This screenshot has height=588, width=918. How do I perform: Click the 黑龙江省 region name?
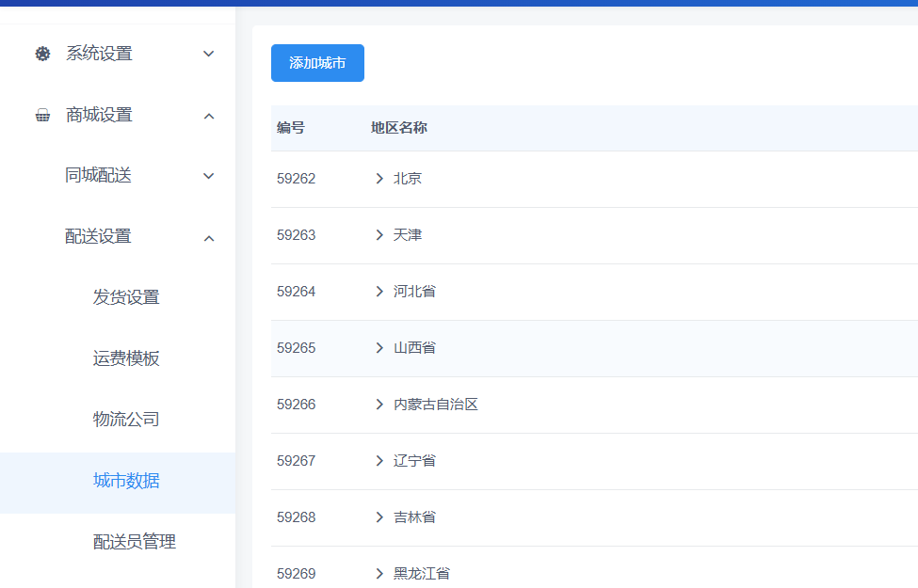[422, 573]
